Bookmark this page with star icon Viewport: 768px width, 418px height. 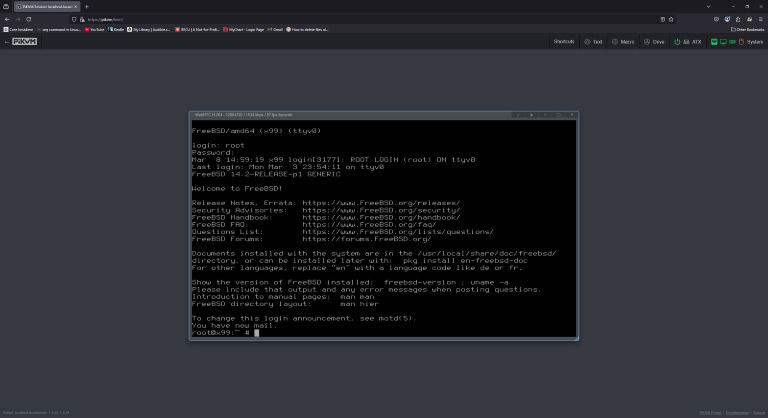click(x=670, y=19)
